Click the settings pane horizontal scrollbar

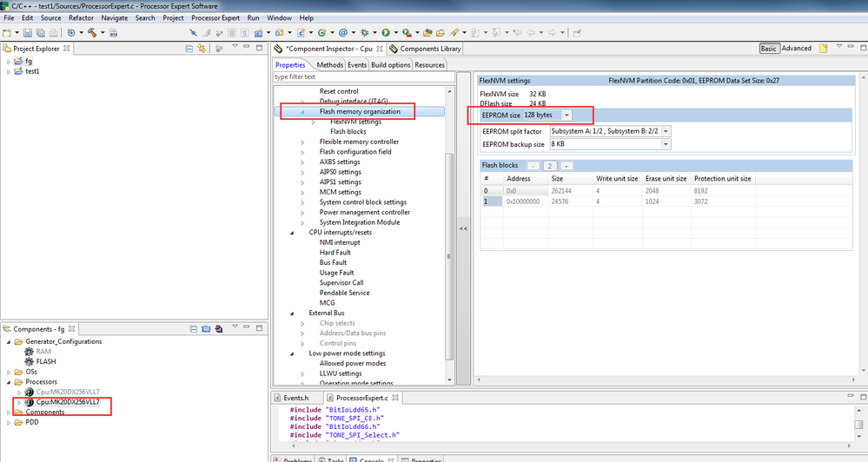[666, 379]
